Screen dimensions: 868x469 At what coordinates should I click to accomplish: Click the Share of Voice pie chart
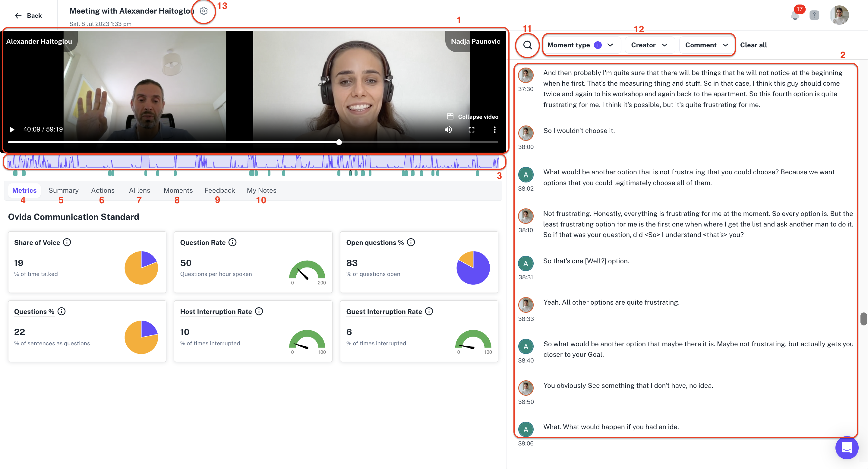(141, 268)
